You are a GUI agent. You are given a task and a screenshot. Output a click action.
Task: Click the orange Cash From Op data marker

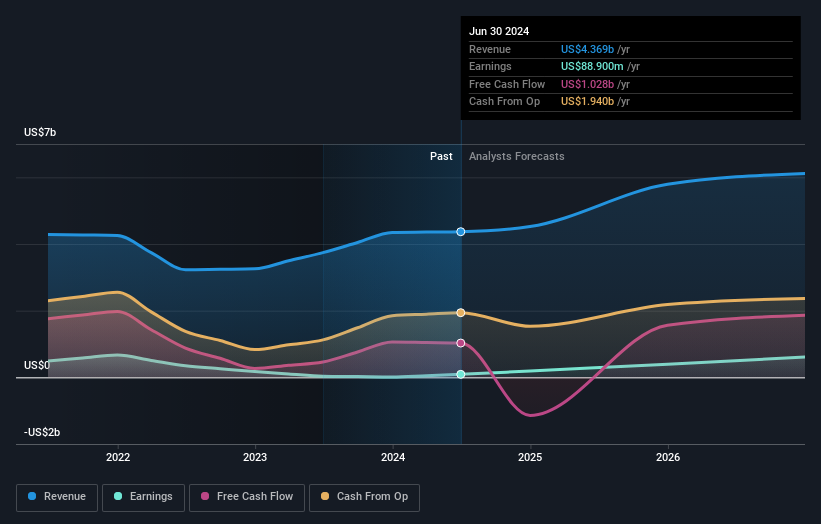461,313
